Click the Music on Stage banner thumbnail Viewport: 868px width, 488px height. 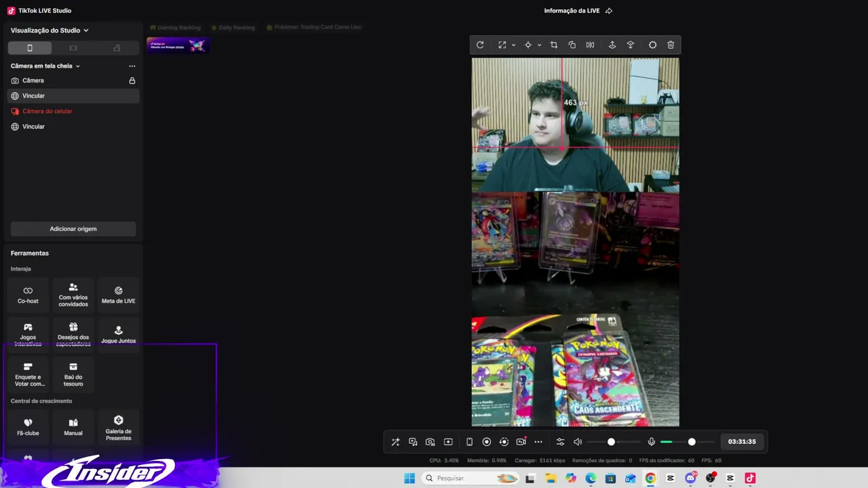click(x=178, y=45)
